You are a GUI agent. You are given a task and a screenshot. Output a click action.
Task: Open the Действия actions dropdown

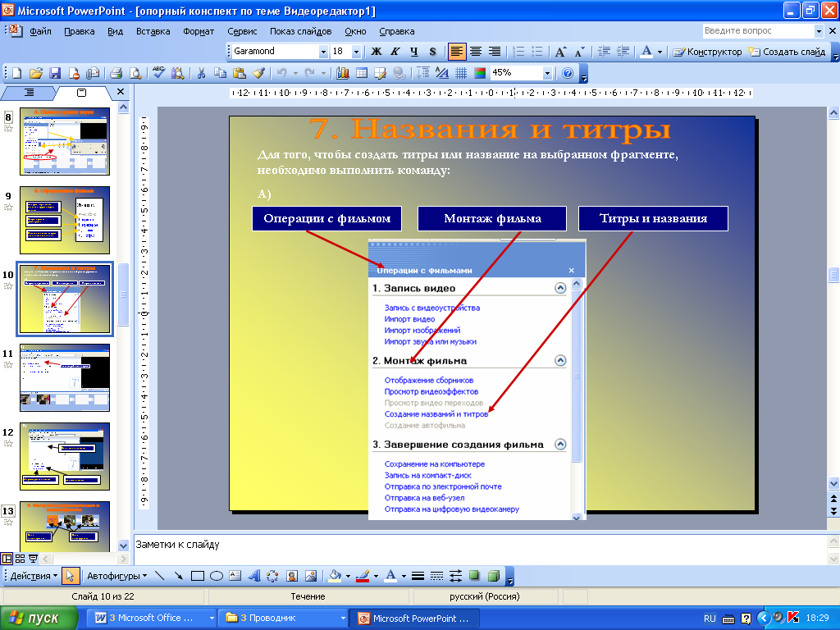click(34, 576)
